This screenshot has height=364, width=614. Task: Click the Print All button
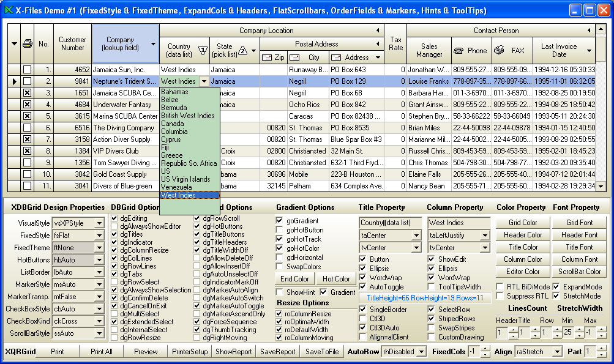[101, 352]
